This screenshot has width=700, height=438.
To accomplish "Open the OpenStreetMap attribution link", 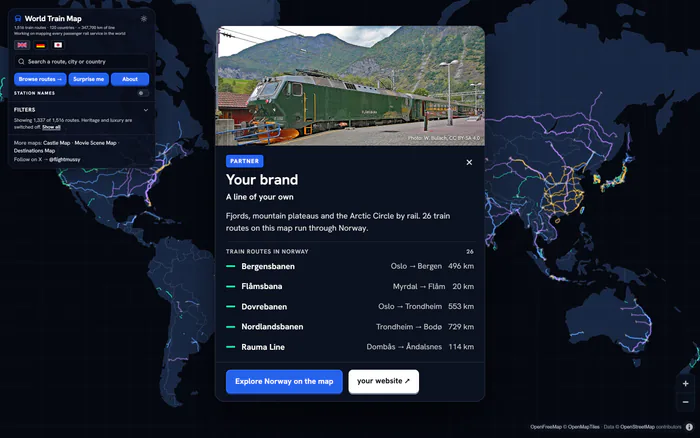I will [x=637, y=427].
